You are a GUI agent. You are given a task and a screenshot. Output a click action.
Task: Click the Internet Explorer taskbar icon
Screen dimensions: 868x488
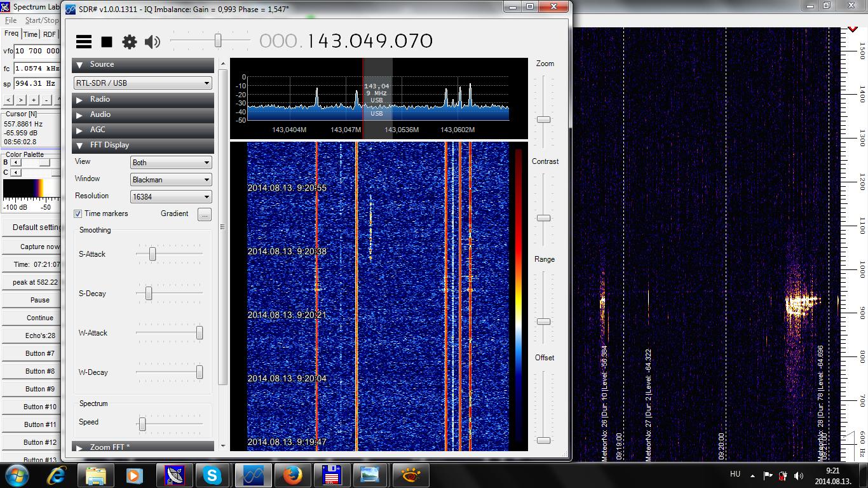57,475
